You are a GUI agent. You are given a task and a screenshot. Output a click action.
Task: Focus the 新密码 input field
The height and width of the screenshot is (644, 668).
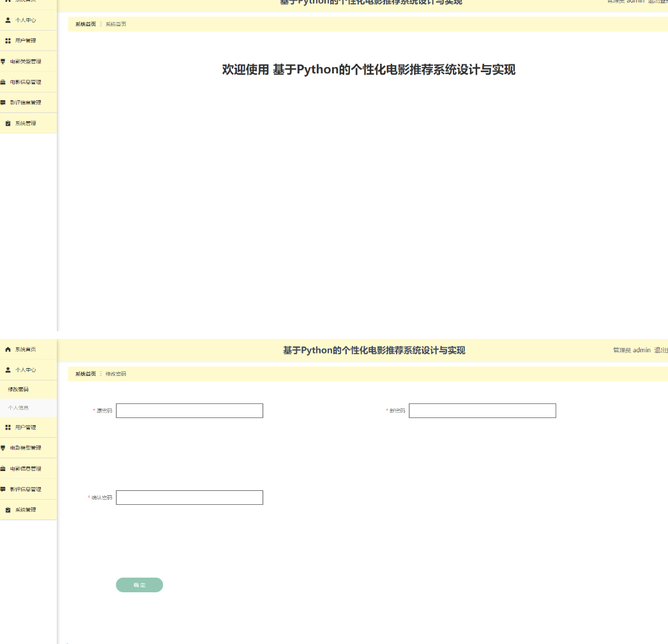click(x=482, y=411)
